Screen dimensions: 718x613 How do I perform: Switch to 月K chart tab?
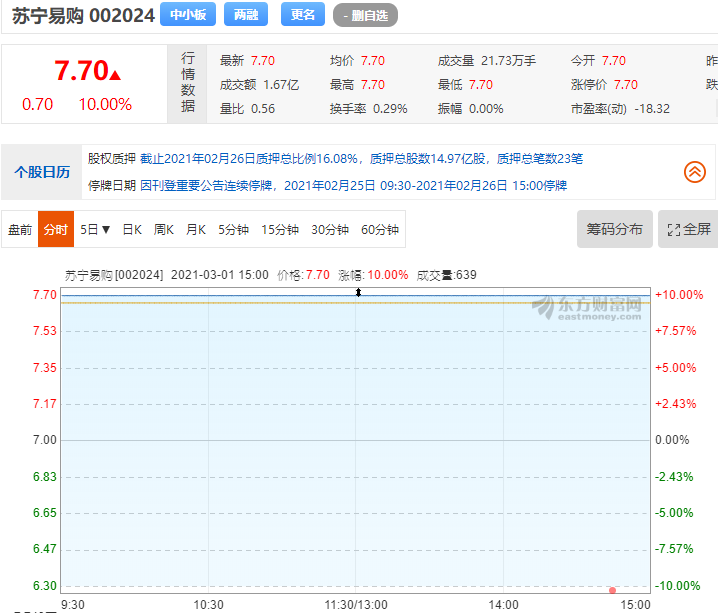coord(196,229)
